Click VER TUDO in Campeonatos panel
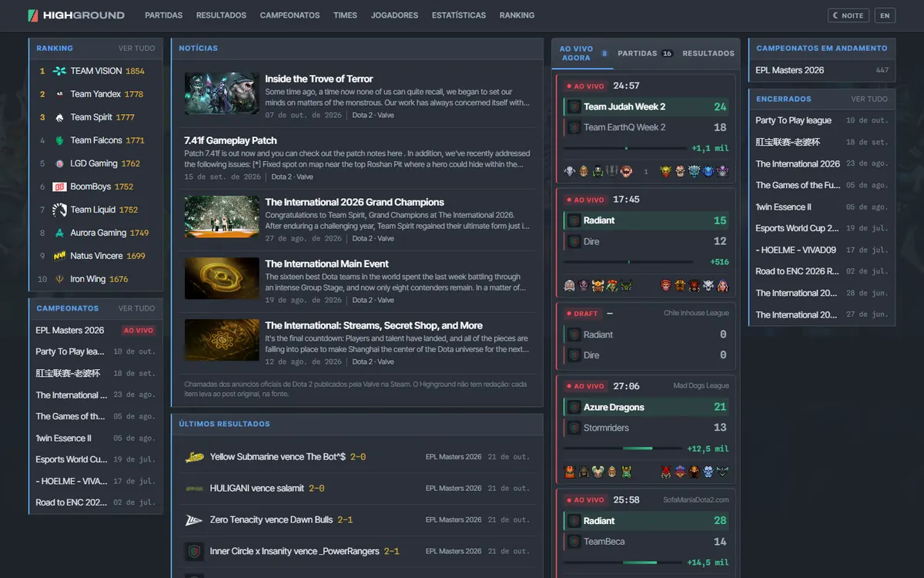 [136, 308]
